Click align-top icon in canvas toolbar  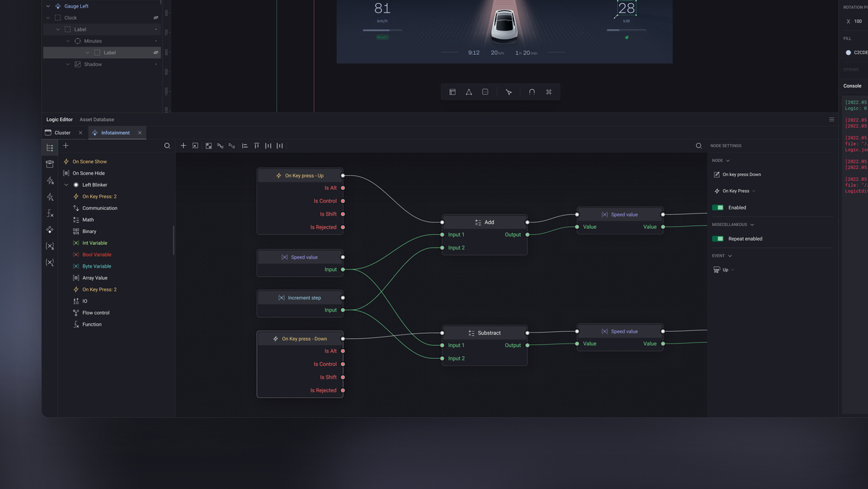pyautogui.click(x=257, y=145)
